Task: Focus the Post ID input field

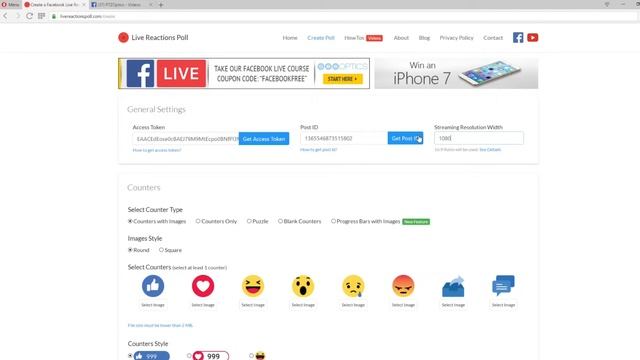Action: tap(344, 138)
